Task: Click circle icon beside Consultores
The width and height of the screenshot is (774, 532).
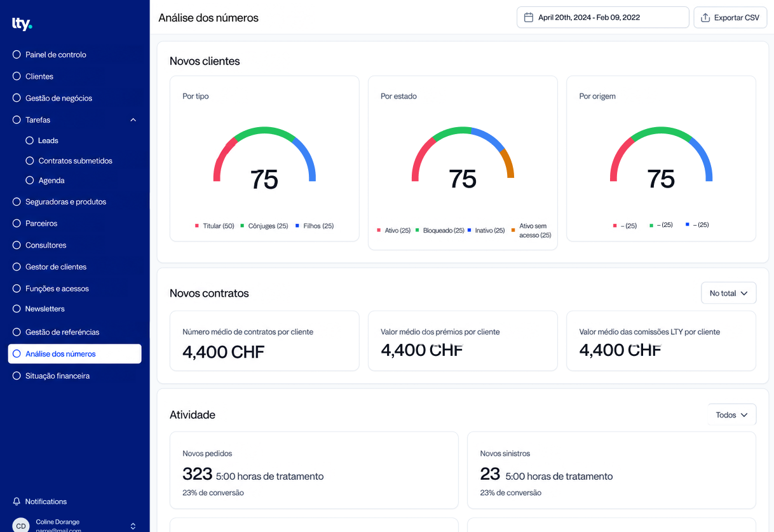Action: pyautogui.click(x=17, y=245)
